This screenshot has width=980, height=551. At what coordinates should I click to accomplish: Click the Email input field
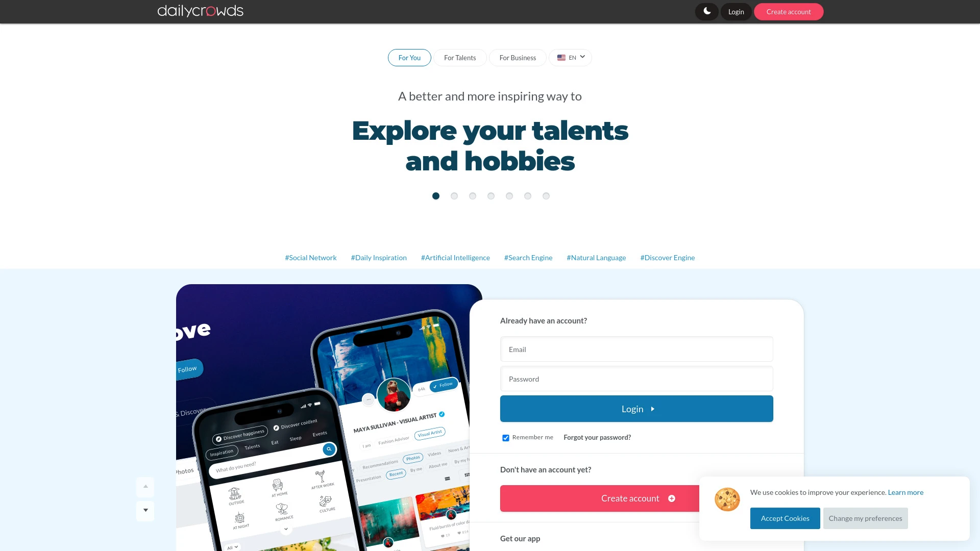pyautogui.click(x=636, y=349)
